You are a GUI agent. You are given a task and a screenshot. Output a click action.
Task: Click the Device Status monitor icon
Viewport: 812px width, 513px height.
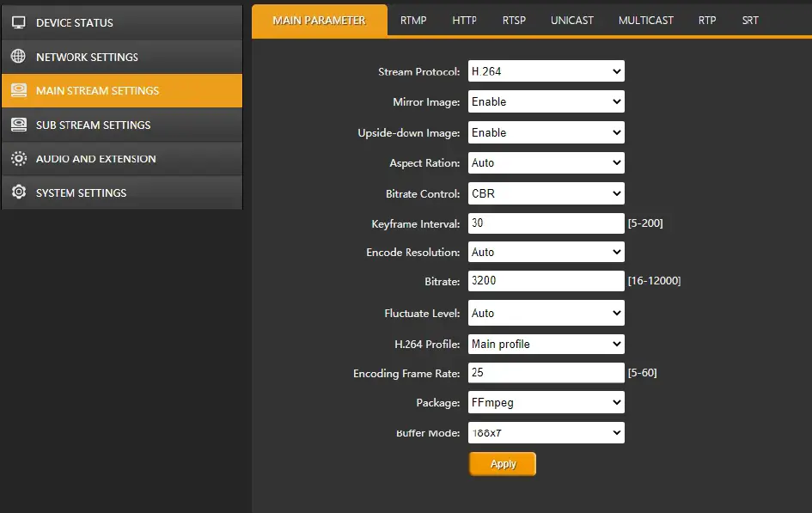point(19,22)
